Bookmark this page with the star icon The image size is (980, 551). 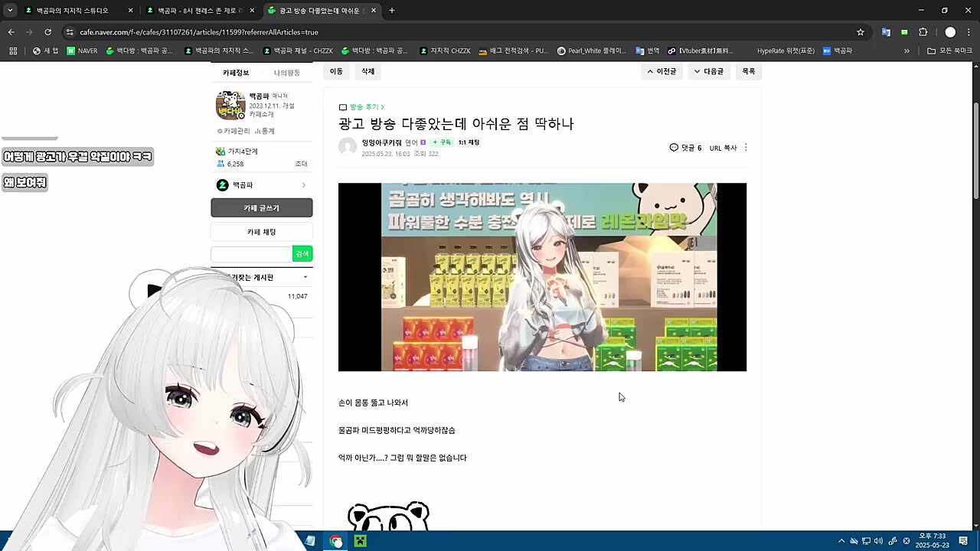[861, 32]
